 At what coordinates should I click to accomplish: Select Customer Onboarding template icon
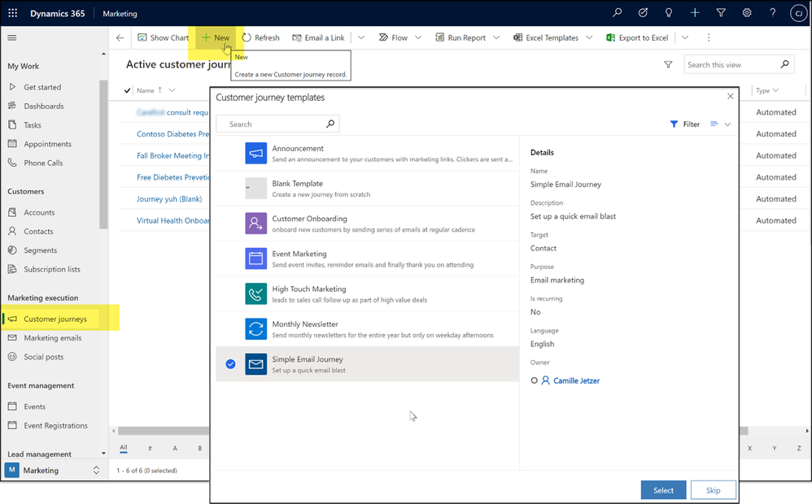255,224
